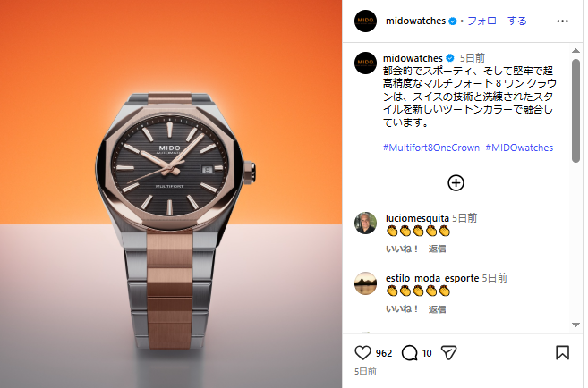Click いいね！ under estilo_moda_esporte's comment

click(402, 309)
